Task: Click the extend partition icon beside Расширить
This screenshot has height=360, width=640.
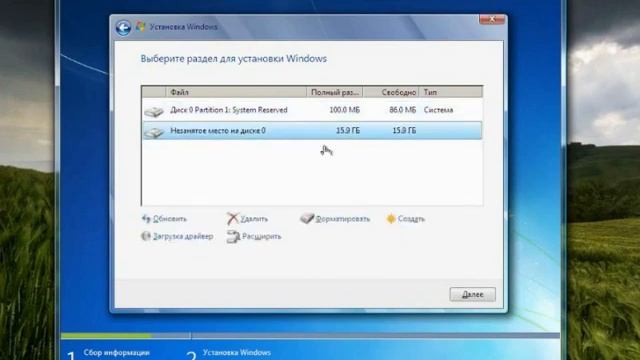Action: coord(233,237)
